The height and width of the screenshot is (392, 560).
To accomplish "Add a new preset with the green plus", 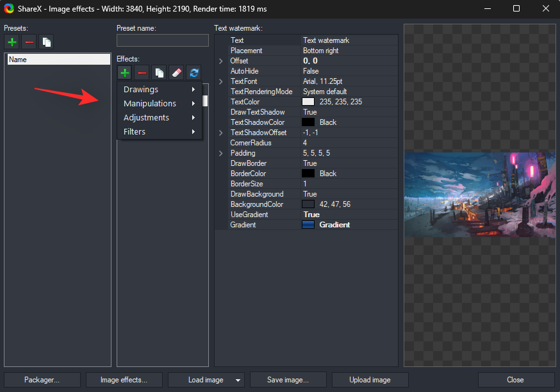I will click(12, 42).
